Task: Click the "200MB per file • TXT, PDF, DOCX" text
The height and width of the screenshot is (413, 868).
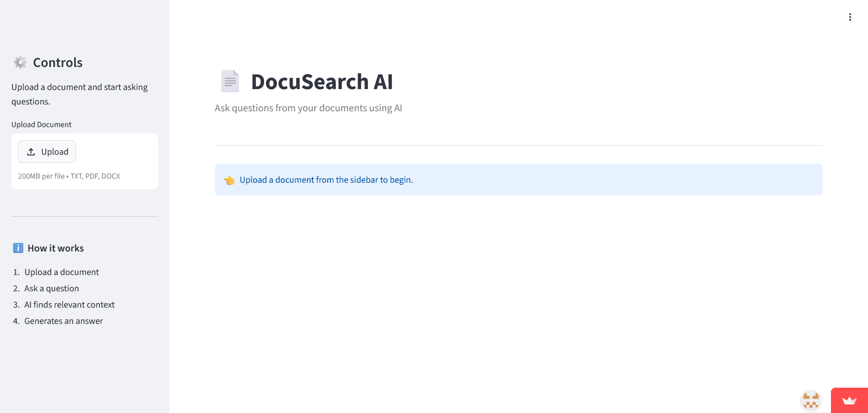Action: click(69, 176)
